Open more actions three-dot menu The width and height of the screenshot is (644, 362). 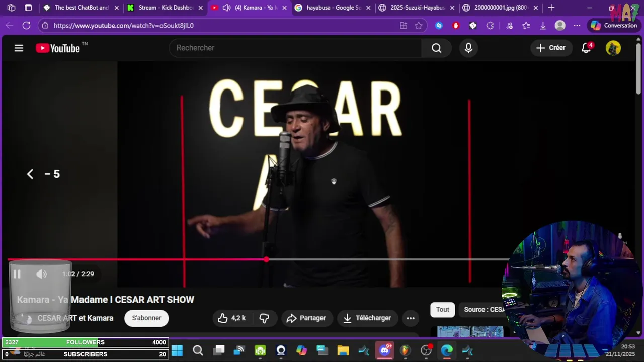pyautogui.click(x=411, y=318)
